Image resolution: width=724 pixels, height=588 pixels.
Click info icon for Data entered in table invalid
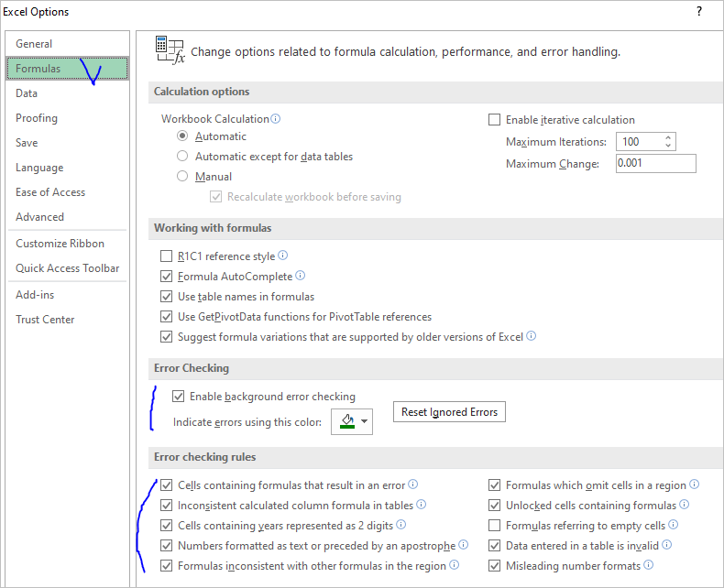point(666,545)
